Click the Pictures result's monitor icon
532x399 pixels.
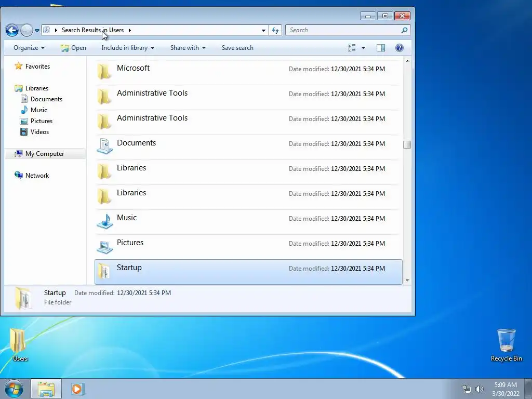(105, 247)
